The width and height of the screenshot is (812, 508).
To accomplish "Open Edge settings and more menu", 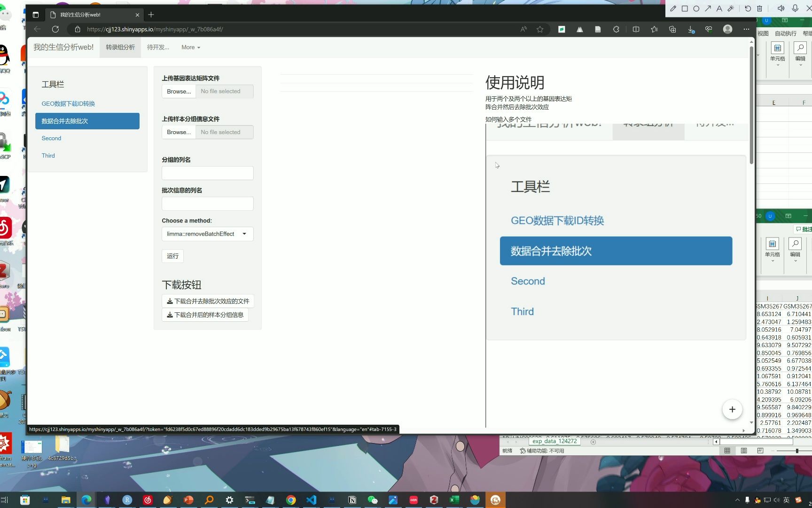I will (746, 29).
